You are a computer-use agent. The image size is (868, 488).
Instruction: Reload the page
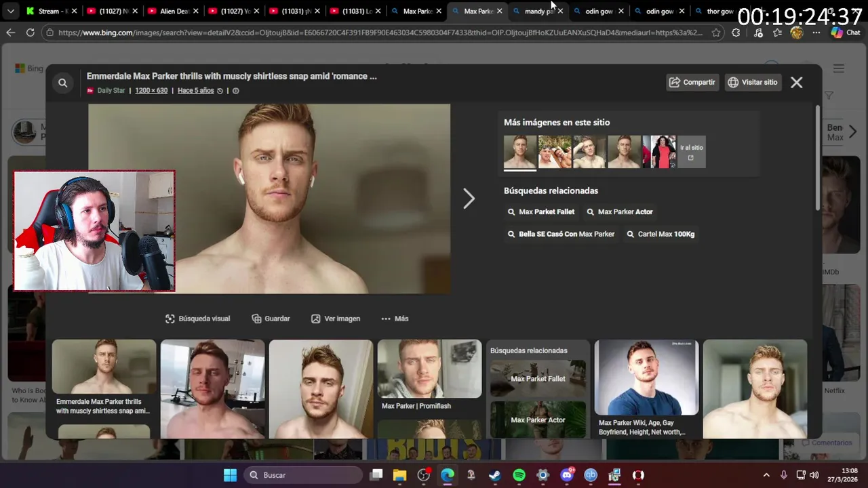(x=30, y=33)
